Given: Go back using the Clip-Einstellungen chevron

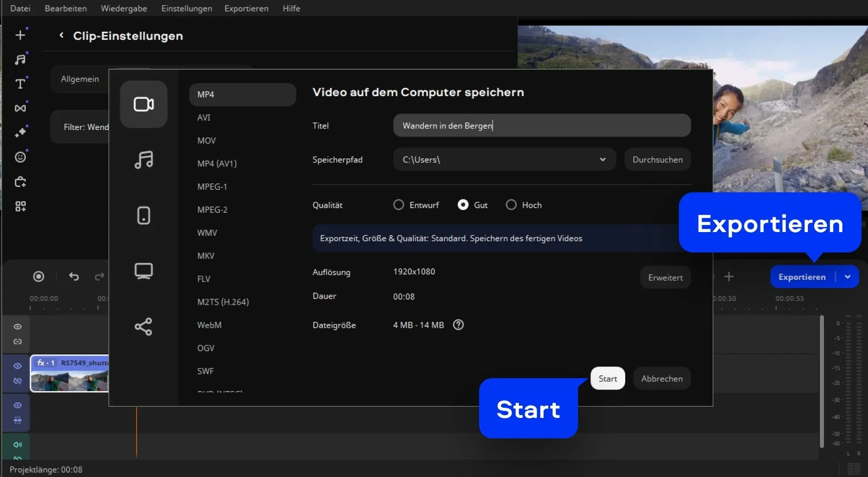Looking at the screenshot, I should point(61,35).
